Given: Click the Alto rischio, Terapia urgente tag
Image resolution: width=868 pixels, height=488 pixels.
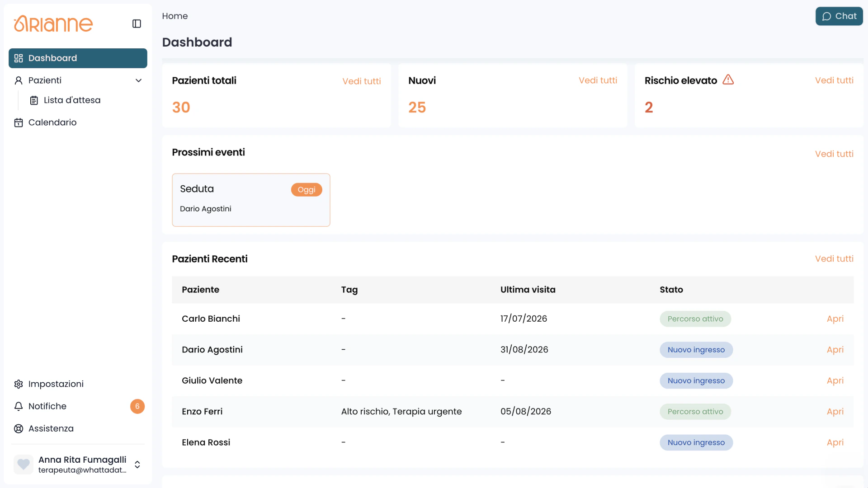Looking at the screenshot, I should point(401,412).
